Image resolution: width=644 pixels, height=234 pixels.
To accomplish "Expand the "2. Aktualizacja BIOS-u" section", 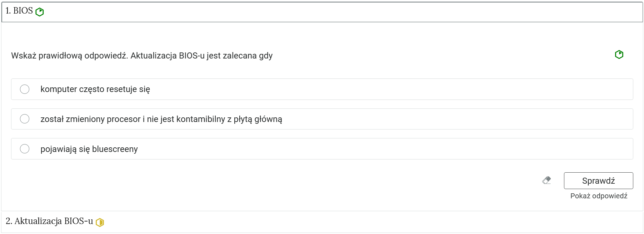I will tap(321, 222).
